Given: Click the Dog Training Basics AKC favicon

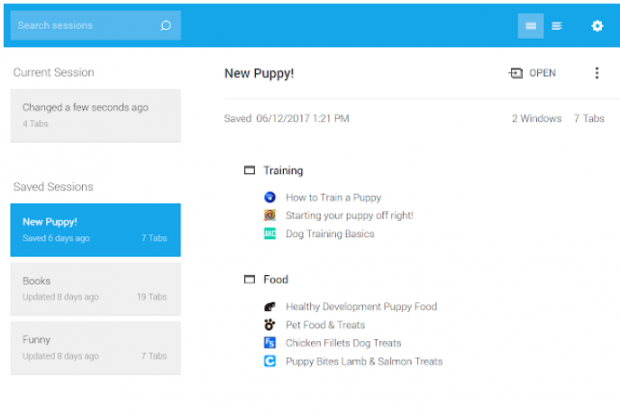Looking at the screenshot, I should (270, 233).
